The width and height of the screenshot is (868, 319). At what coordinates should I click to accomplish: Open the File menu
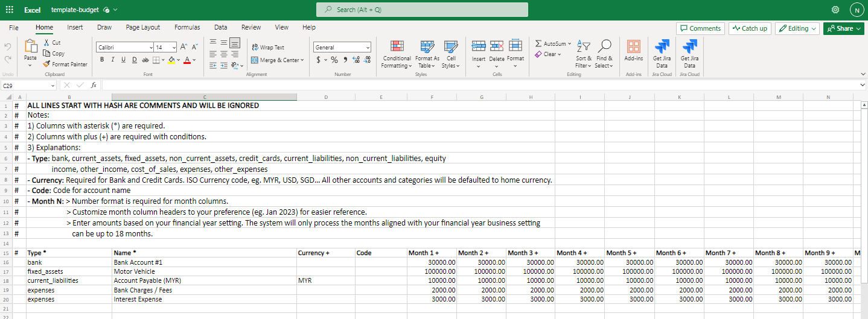pyautogui.click(x=14, y=28)
